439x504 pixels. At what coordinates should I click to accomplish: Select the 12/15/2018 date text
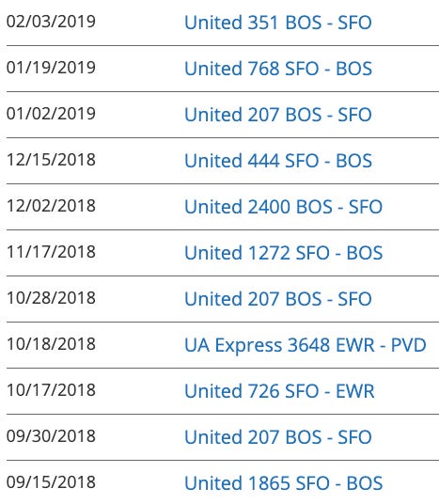[x=51, y=160]
